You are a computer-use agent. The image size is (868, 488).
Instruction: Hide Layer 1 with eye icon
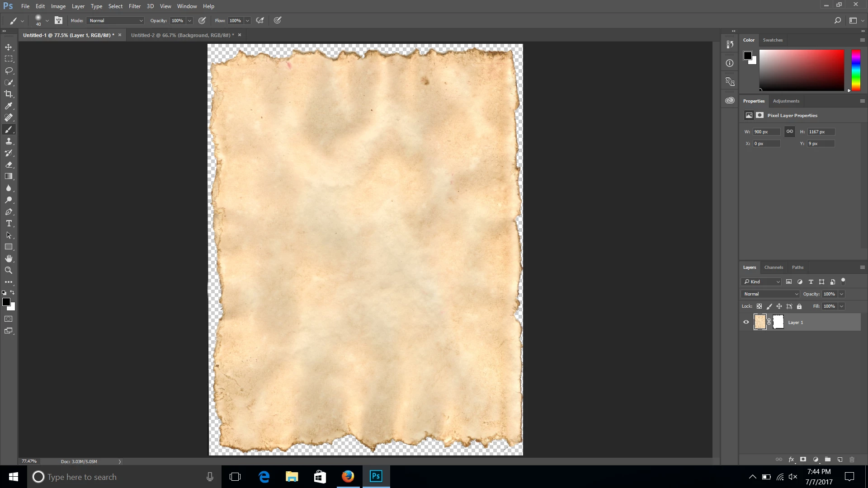pyautogui.click(x=746, y=322)
